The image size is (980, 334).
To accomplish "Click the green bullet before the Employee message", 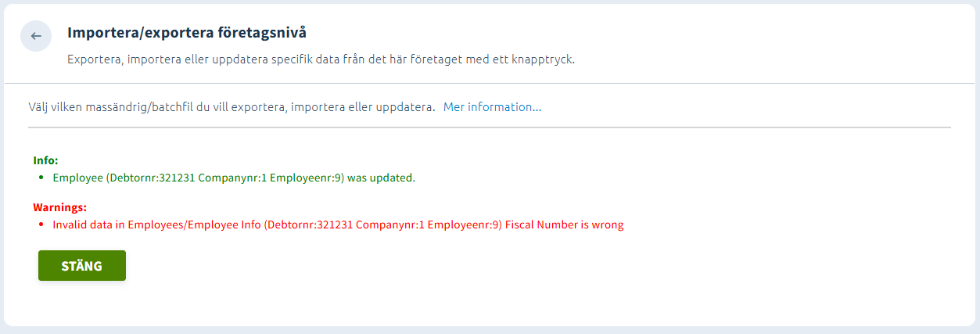I will click(x=41, y=178).
